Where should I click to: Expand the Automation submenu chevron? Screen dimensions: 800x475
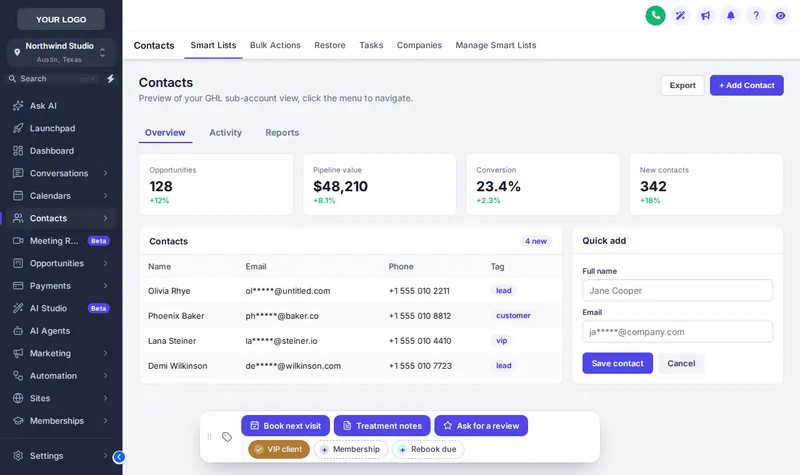(105, 376)
